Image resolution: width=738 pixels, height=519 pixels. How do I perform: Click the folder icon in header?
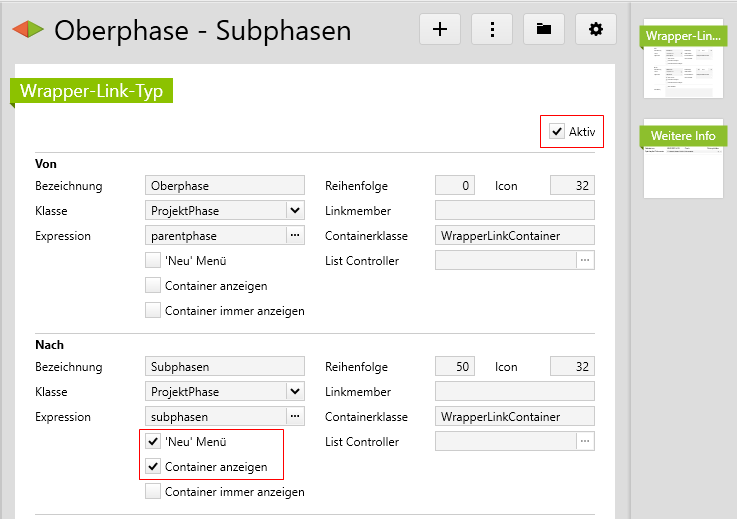click(x=544, y=29)
